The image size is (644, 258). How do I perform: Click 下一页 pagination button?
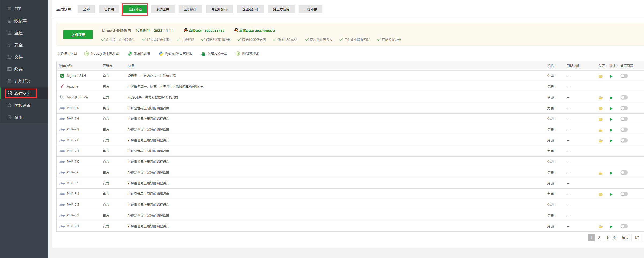(x=611, y=238)
